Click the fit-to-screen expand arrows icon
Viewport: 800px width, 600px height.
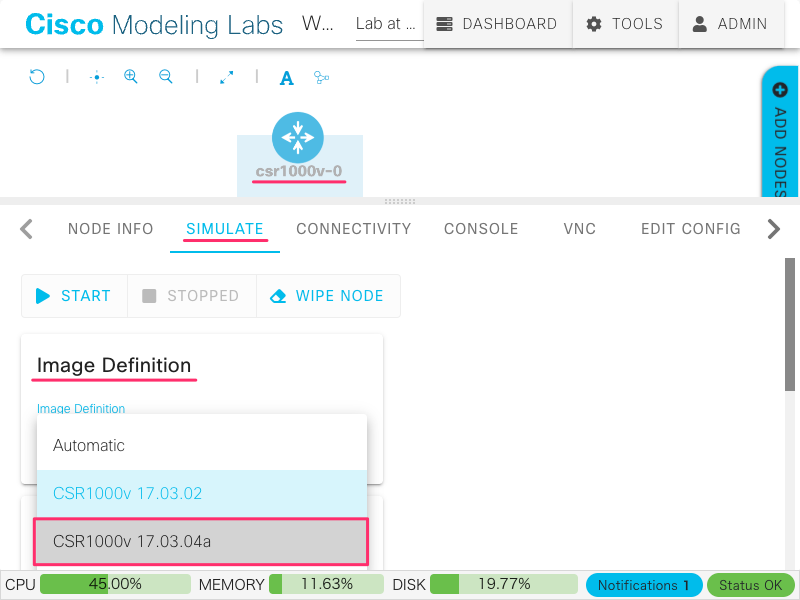(x=227, y=77)
